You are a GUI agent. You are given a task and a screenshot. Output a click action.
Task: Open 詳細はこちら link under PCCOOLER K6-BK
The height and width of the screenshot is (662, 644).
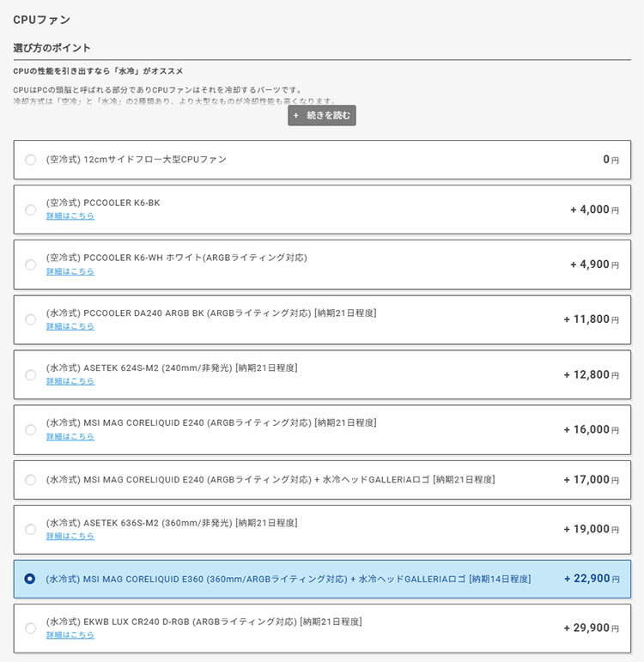[x=70, y=216]
